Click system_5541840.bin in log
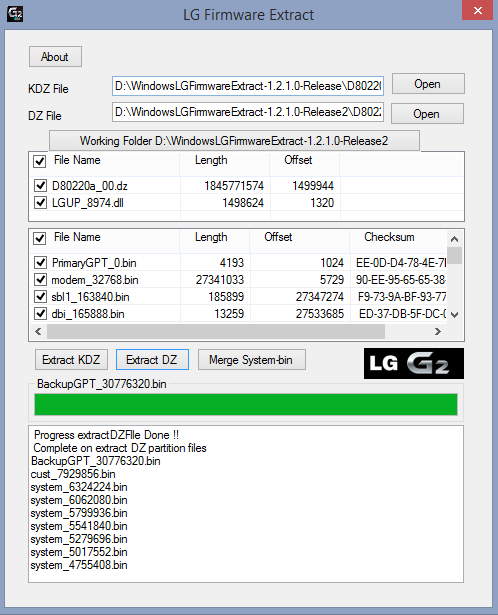This screenshot has height=615, width=498. point(79,526)
